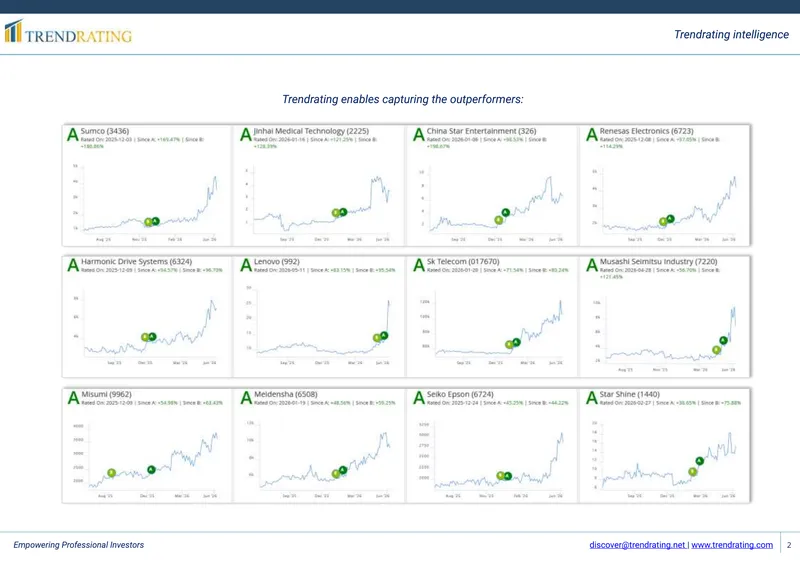Image resolution: width=800 pixels, height=566 pixels.
Task: Click the Sumco price chart line
Action: pos(151,204)
